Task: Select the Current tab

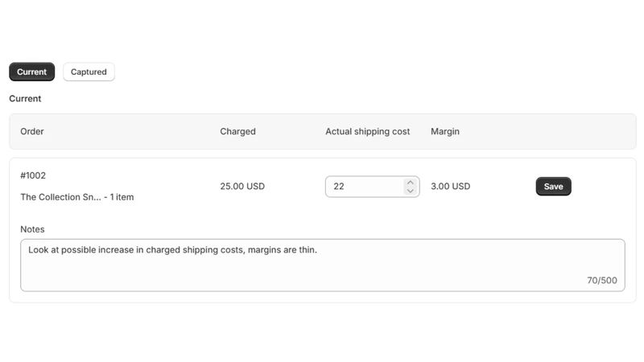Action: (31, 72)
